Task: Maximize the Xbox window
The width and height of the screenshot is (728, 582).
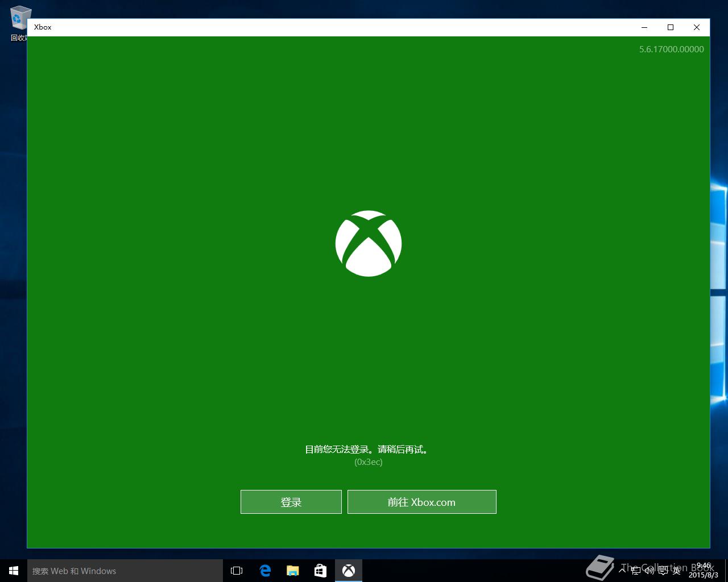Action: click(671, 27)
